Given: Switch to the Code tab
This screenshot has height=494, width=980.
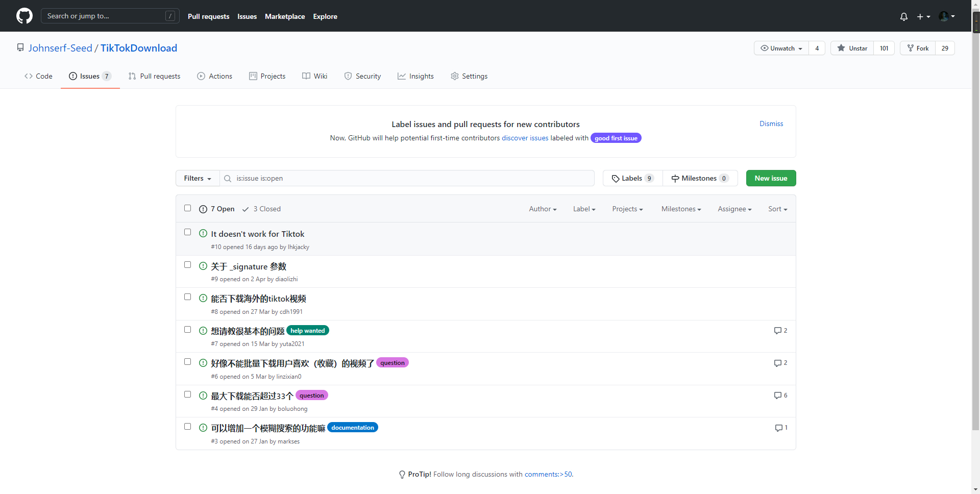Looking at the screenshot, I should point(38,76).
